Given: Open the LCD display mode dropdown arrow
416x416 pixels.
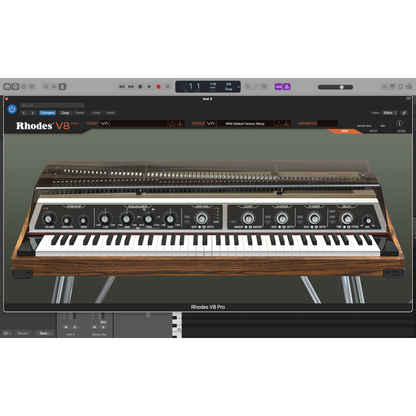Looking at the screenshot, I should 238,87.
